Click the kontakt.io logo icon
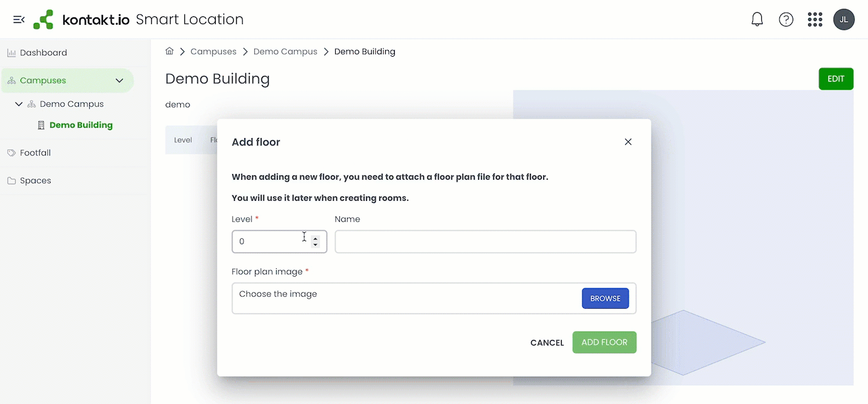Image resolution: width=868 pixels, height=404 pixels. click(43, 19)
